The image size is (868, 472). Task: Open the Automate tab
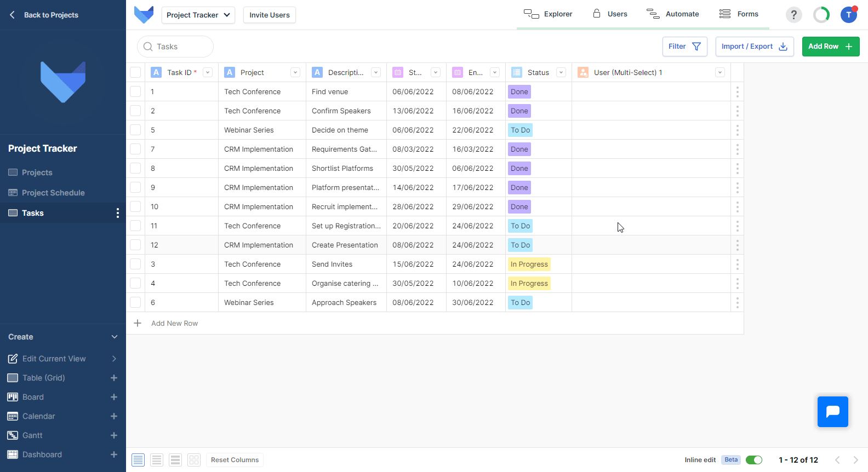point(673,14)
